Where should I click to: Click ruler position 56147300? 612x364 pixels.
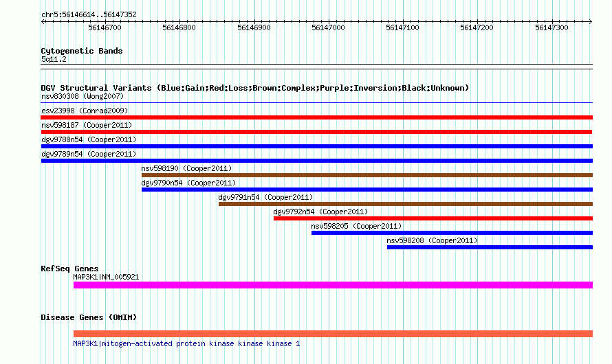[x=552, y=27]
